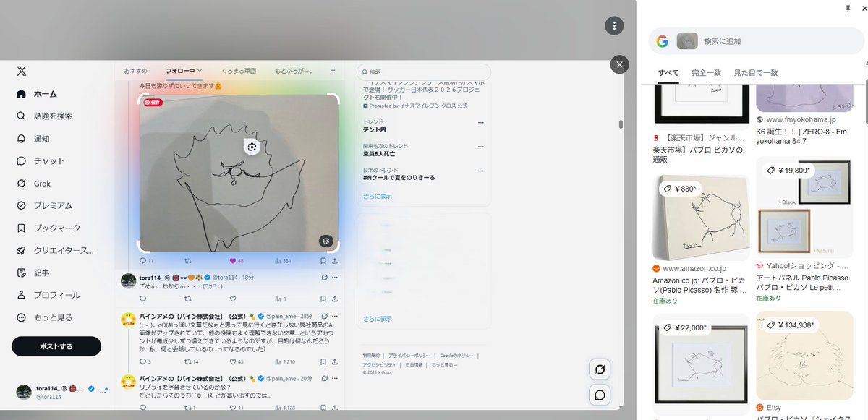Open 記事 in the sidebar
The height and width of the screenshot is (420, 868).
click(x=33, y=273)
